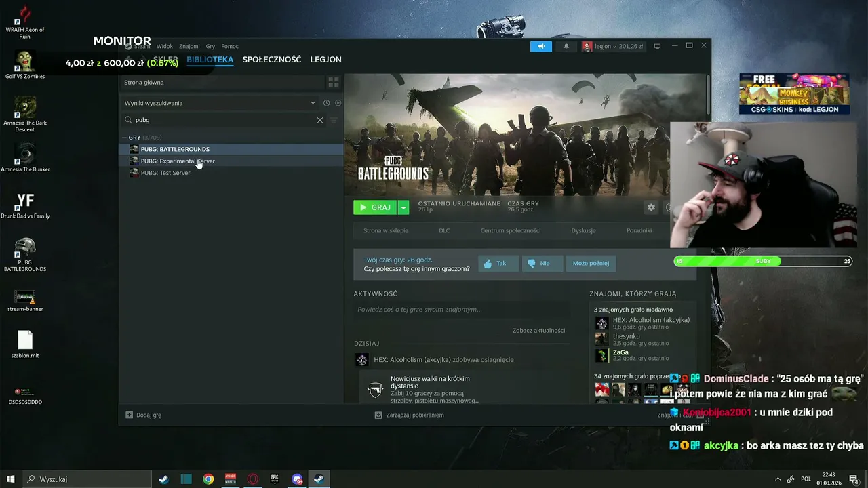Open WRATH Aeon of Ruin desktop shortcut
868x488 pixels.
click(x=25, y=23)
